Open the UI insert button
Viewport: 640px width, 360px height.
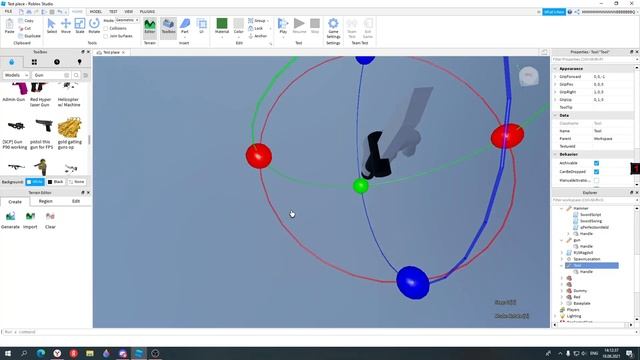(x=202, y=26)
